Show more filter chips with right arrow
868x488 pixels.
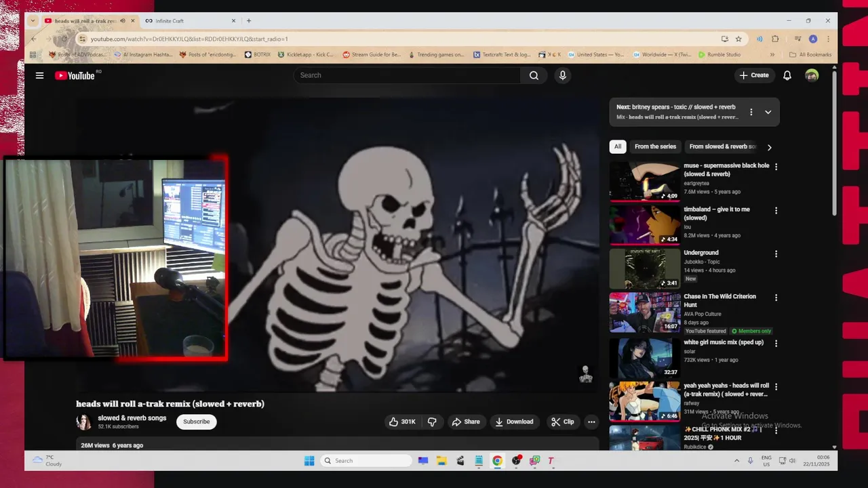tap(769, 147)
